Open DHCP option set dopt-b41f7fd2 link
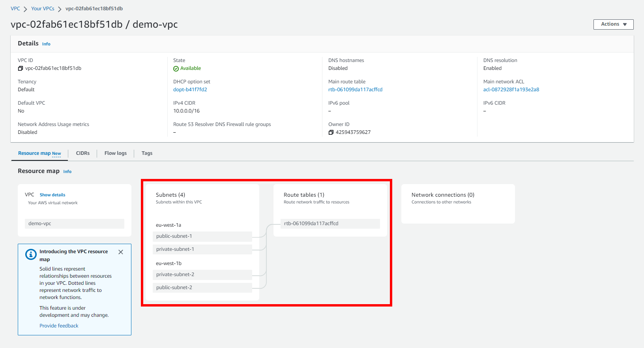The width and height of the screenshot is (644, 348). [x=190, y=90]
